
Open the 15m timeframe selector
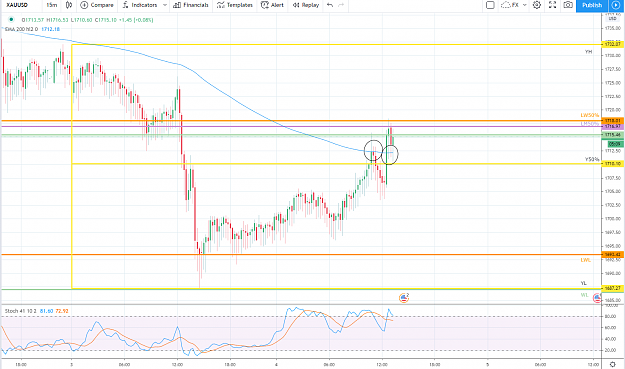coord(51,5)
